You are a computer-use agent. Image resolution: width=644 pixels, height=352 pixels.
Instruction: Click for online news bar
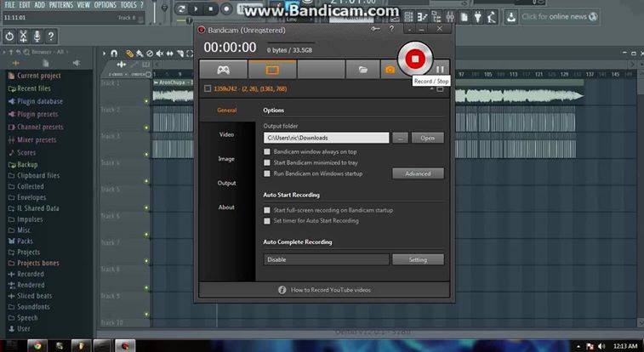[x=559, y=17]
